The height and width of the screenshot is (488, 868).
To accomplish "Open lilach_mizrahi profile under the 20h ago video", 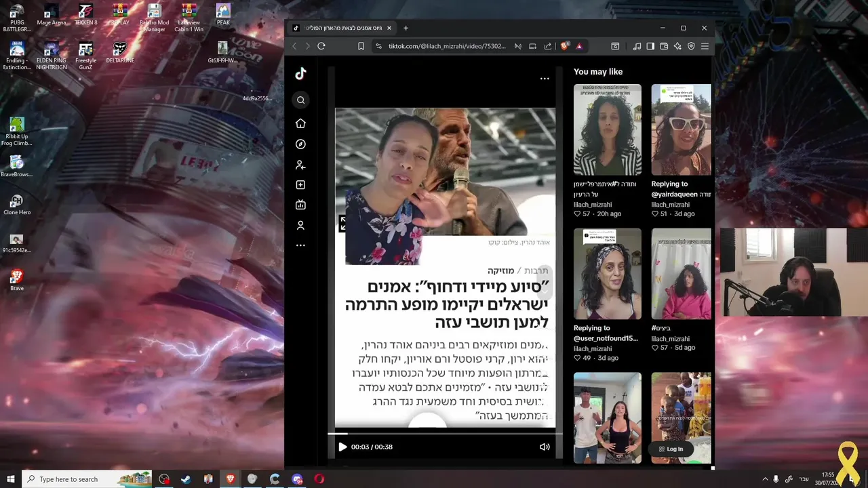I will click(x=593, y=205).
